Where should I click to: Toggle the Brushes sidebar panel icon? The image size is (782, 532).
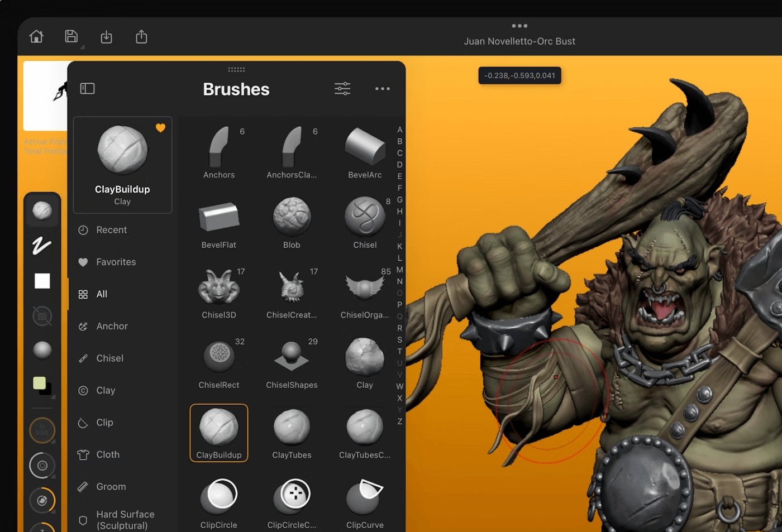click(x=88, y=89)
